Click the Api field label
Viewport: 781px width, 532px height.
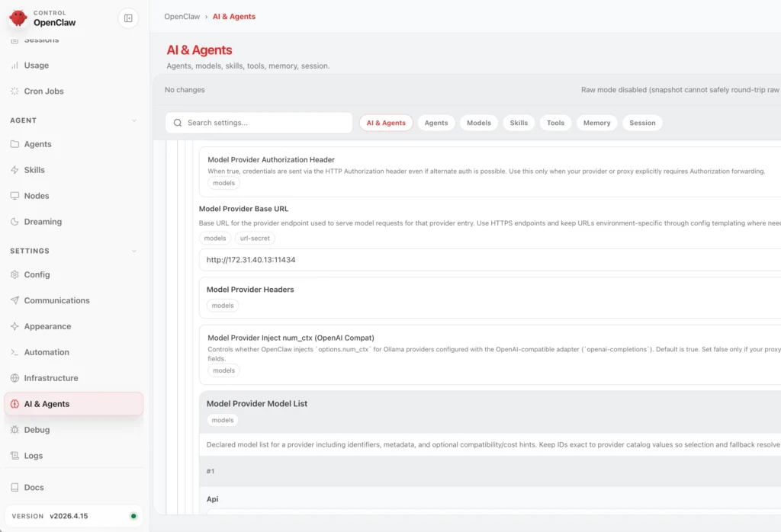212,499
